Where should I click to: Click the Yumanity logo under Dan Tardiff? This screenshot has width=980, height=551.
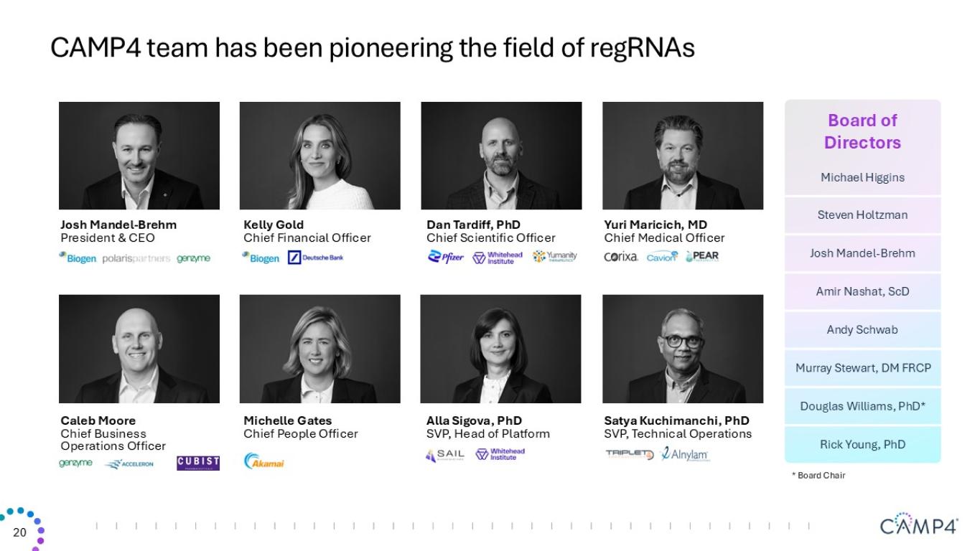tap(554, 257)
